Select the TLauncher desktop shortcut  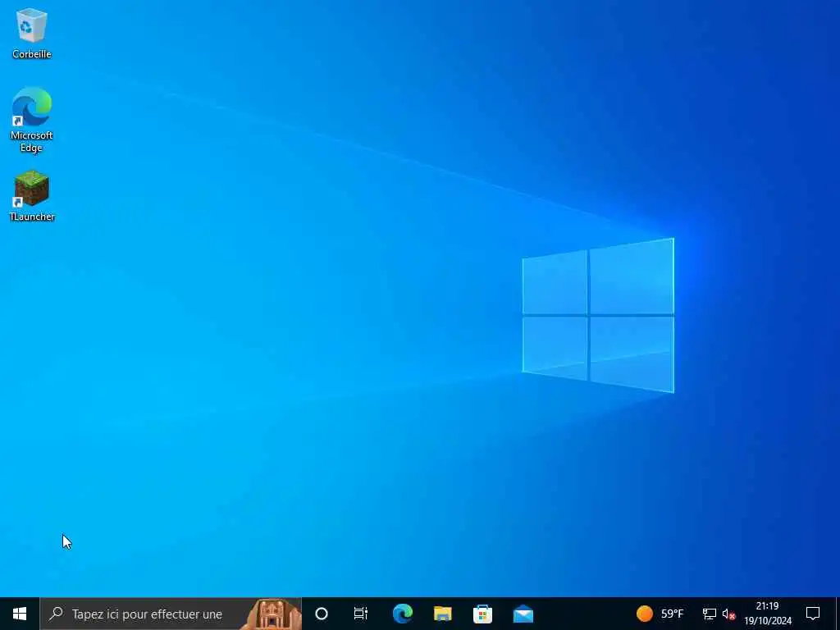(32, 196)
